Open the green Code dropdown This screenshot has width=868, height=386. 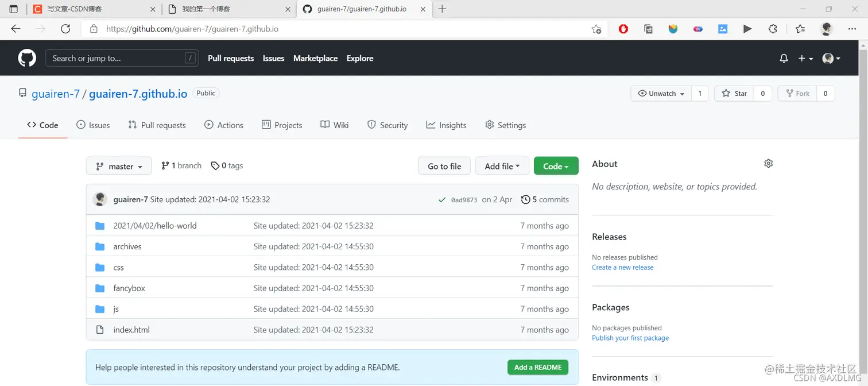pos(556,166)
